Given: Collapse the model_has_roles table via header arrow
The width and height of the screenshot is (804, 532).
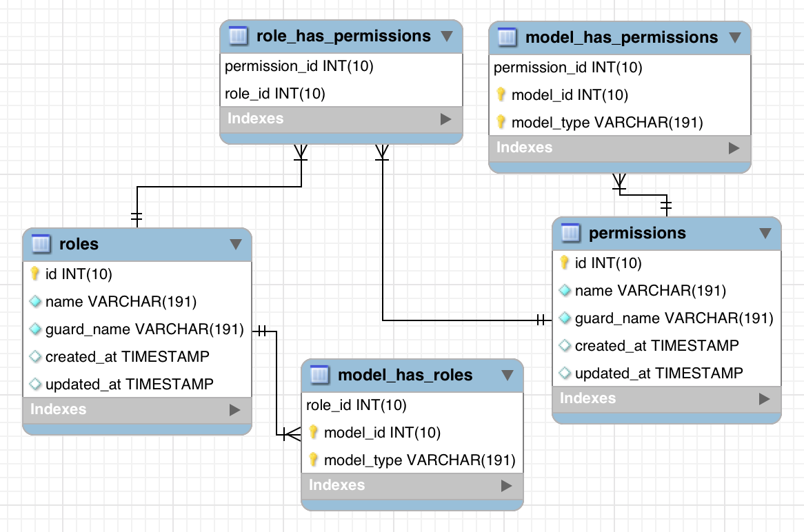Looking at the screenshot, I should tap(507, 376).
